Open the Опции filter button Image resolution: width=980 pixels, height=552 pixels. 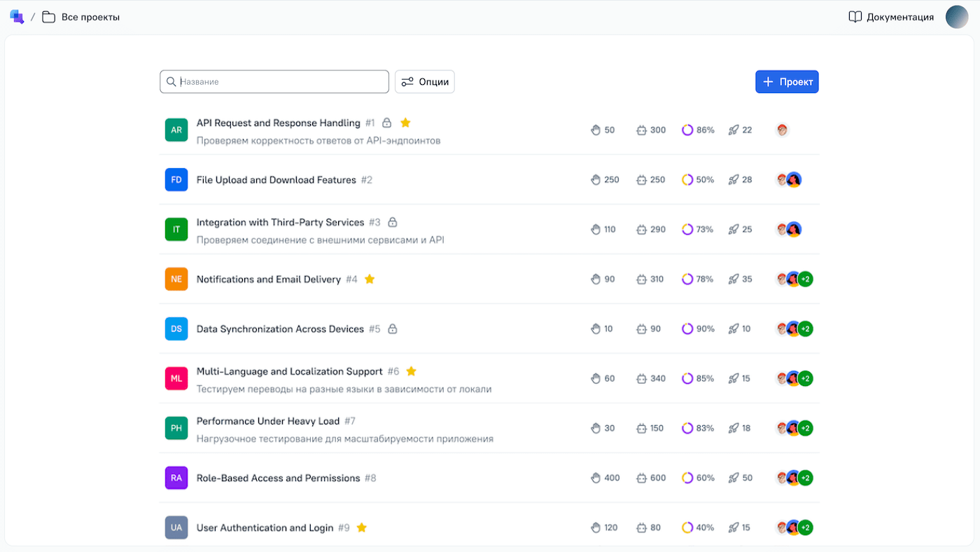pyautogui.click(x=425, y=81)
